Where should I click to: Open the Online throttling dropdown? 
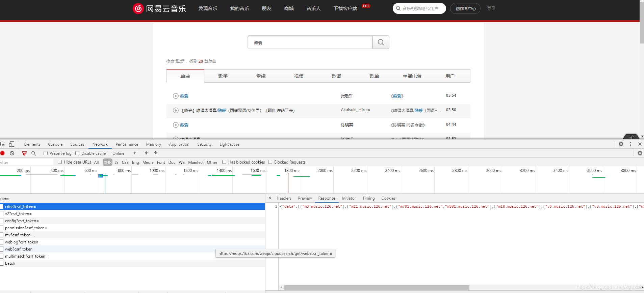click(x=124, y=153)
